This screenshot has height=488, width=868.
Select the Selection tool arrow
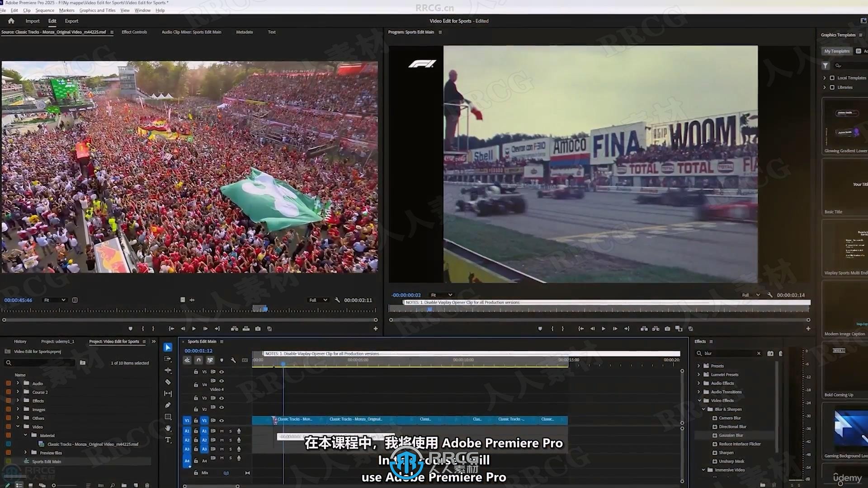[168, 347]
